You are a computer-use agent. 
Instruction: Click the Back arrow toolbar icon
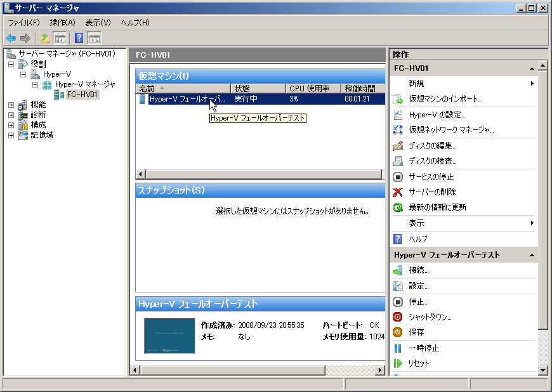click(x=11, y=38)
